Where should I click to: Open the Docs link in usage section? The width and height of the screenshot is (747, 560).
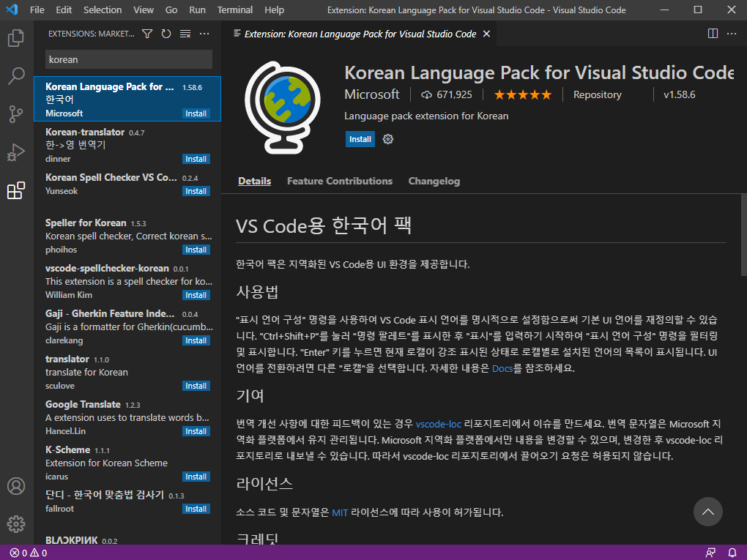tap(502, 368)
